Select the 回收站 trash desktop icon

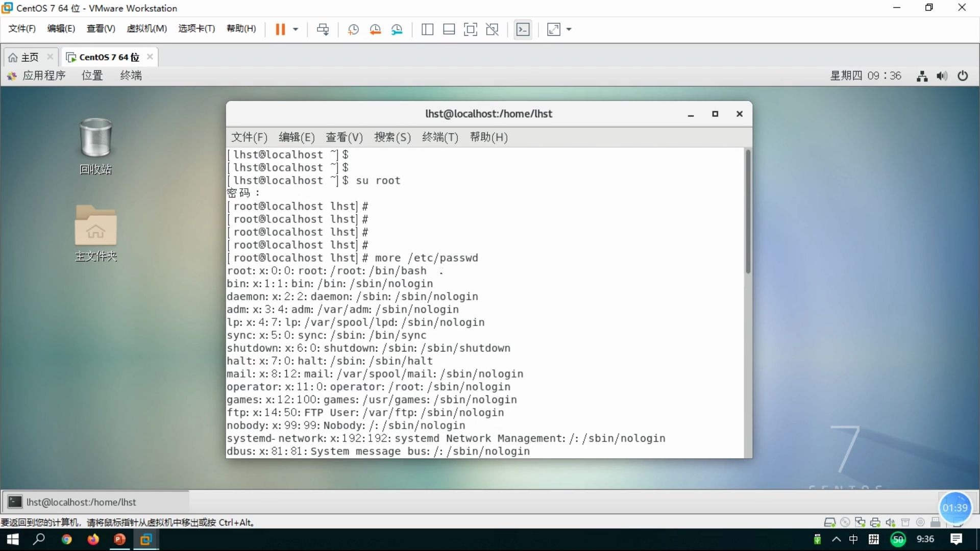point(95,146)
